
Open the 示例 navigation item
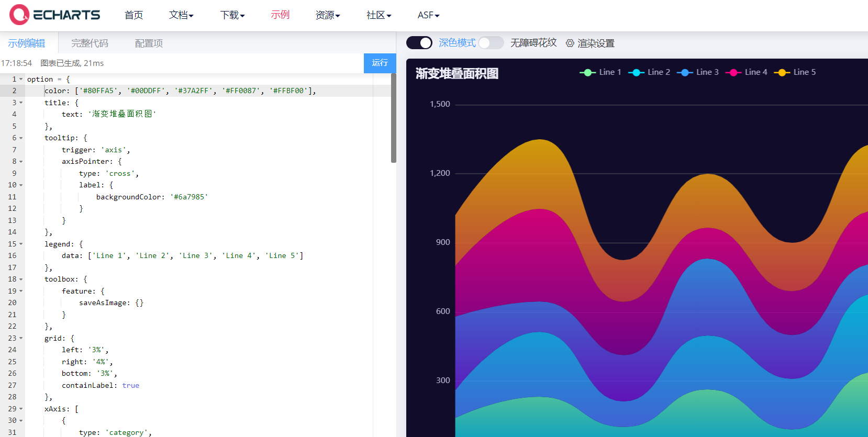coord(280,15)
